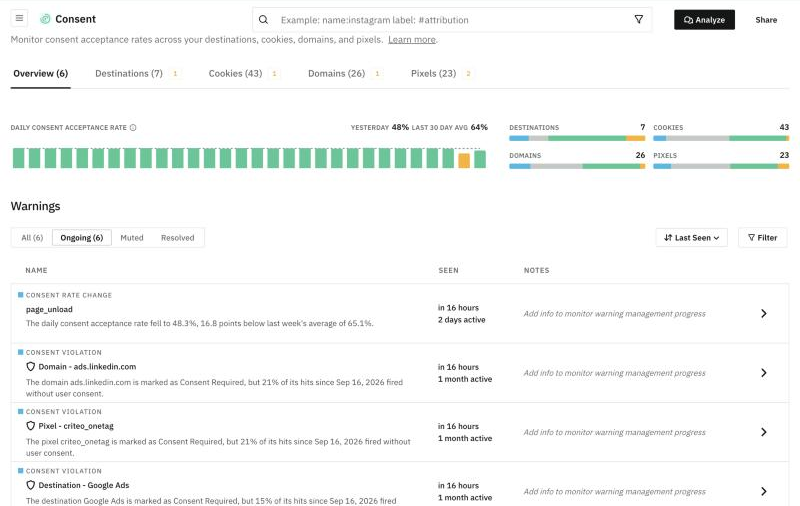800x506 pixels.
Task: Add a note for the Google Ads warning
Action: 614,491
